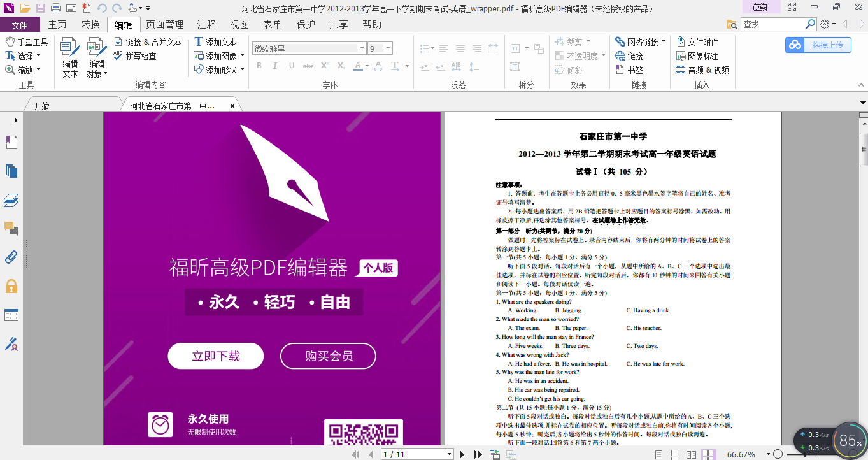This screenshot has width=868, height=460.
Task: Switch to the Comment (注释) ribbon tab
Action: coord(206,25)
